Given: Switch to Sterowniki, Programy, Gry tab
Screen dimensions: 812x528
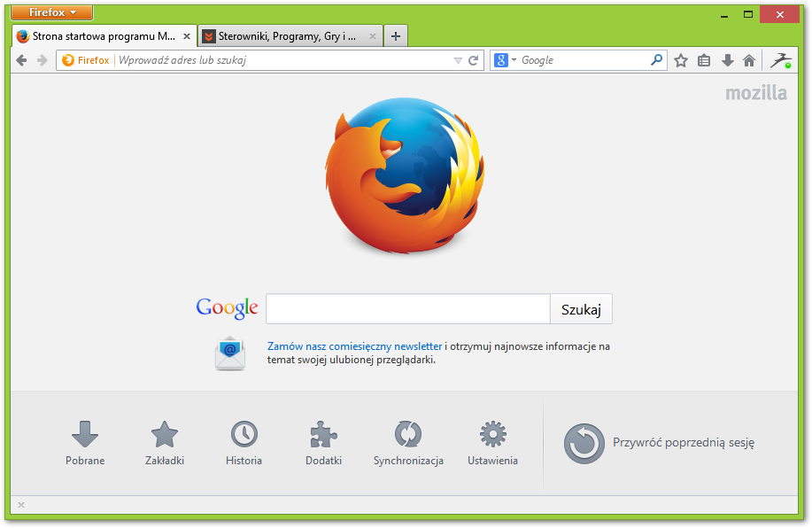Looking at the screenshot, I should coord(290,36).
